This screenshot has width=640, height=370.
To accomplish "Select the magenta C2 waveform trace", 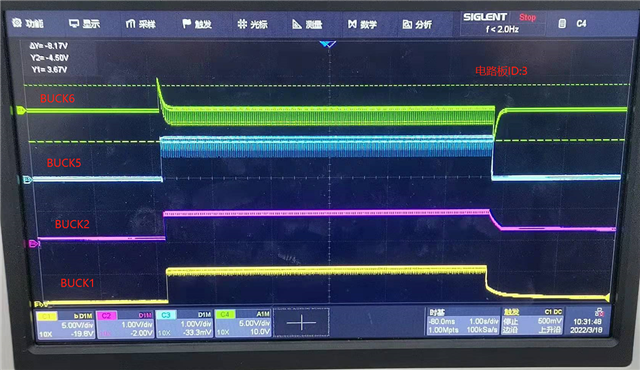I will click(327, 213).
